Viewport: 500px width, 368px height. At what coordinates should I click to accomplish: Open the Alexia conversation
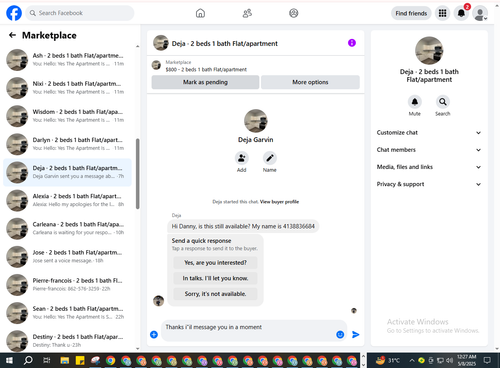(x=67, y=200)
